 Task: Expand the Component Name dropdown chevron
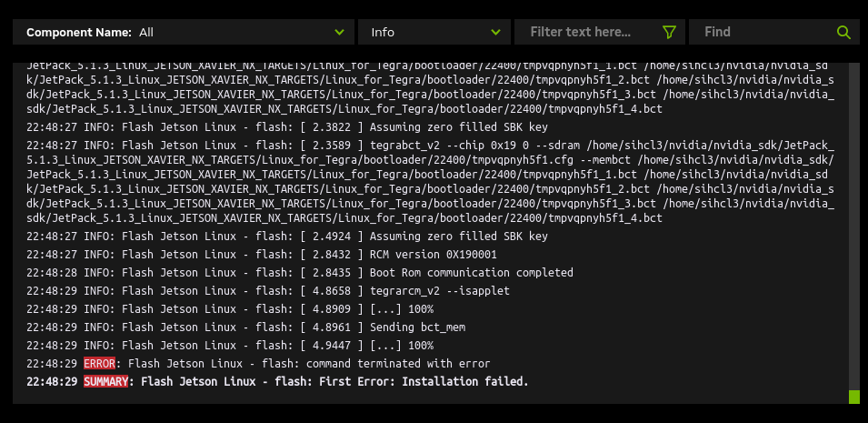339,32
